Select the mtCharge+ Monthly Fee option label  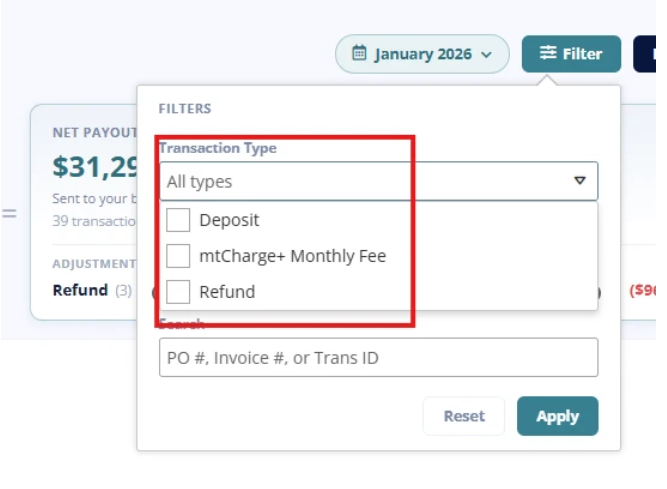(x=293, y=256)
